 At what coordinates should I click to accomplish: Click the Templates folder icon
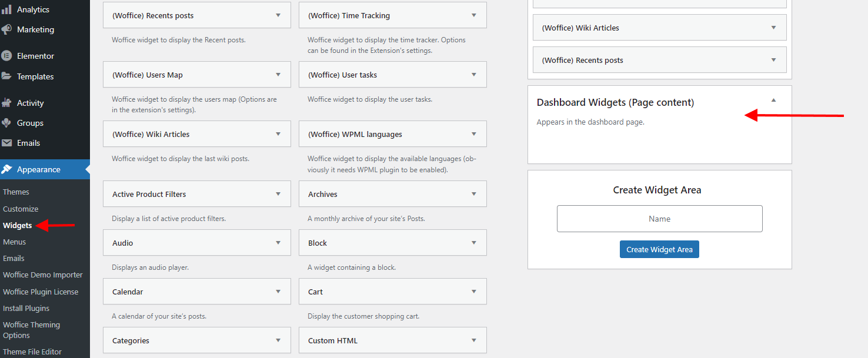pyautogui.click(x=6, y=76)
